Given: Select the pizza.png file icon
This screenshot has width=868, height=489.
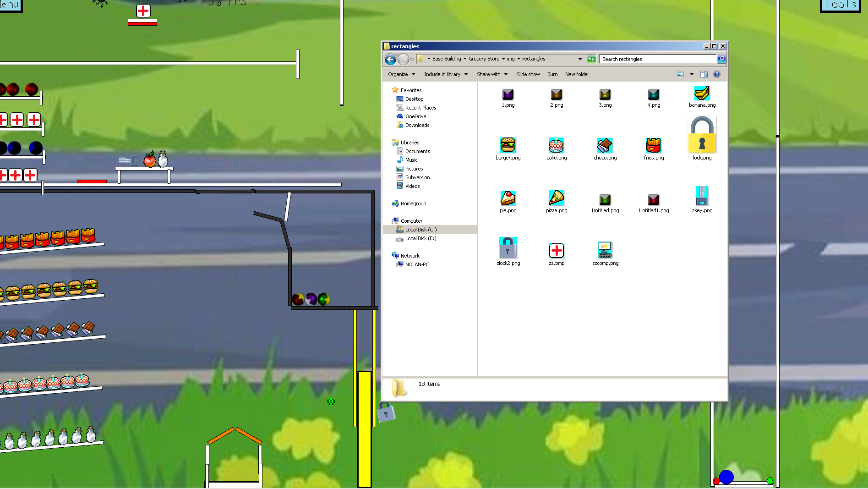Looking at the screenshot, I should point(557,198).
